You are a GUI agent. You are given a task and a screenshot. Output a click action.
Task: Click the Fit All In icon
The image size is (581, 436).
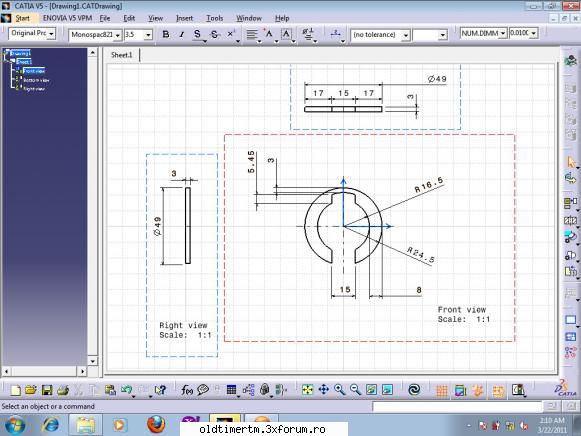click(308, 390)
